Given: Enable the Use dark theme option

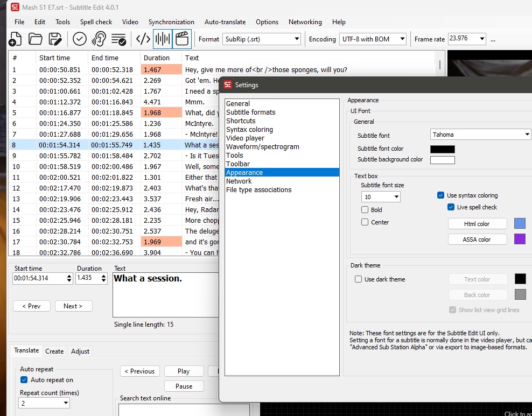Looking at the screenshot, I should (x=358, y=279).
